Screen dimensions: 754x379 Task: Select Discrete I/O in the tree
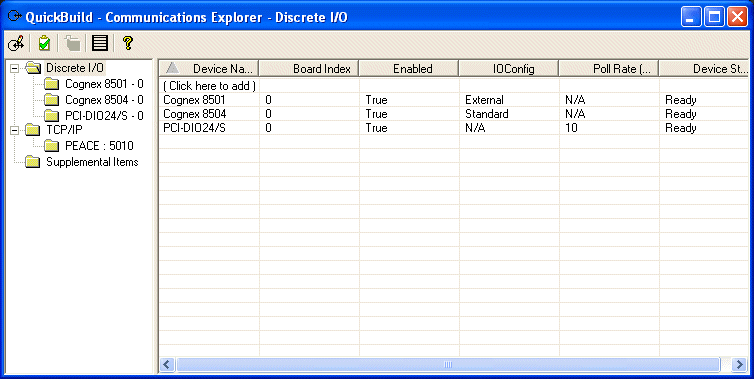75,68
